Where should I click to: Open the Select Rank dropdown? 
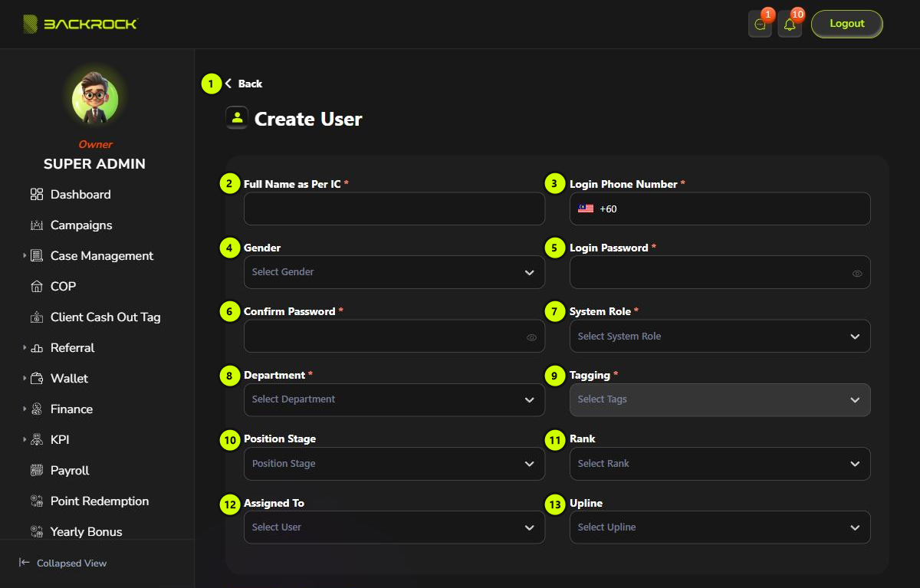(x=720, y=463)
